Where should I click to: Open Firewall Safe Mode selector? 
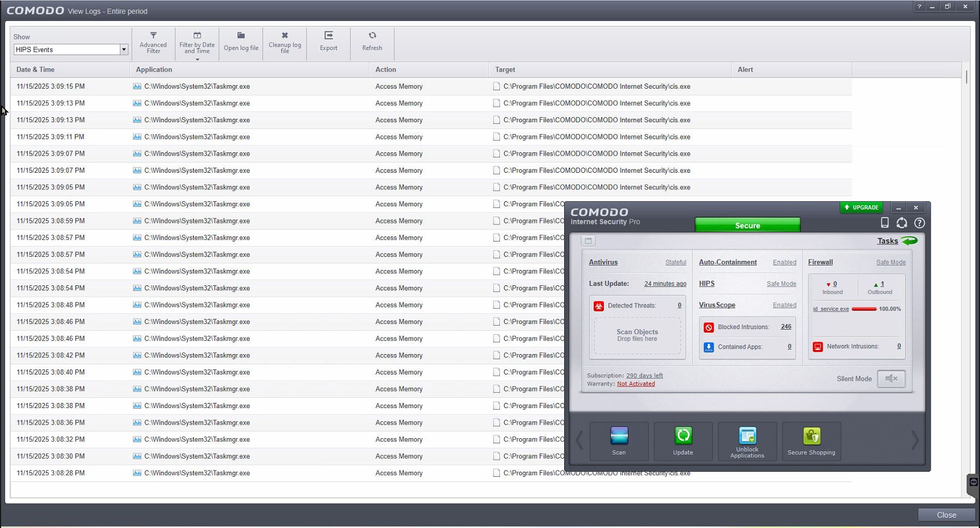890,263
